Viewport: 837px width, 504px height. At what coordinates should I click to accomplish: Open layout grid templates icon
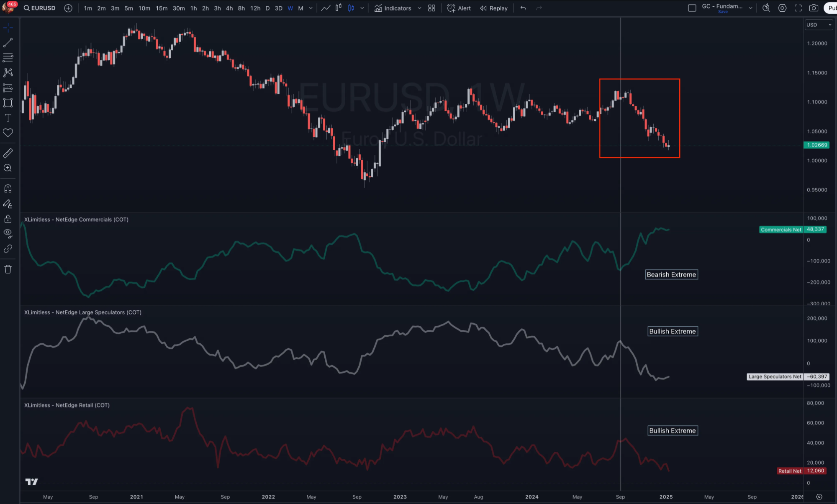pyautogui.click(x=431, y=8)
